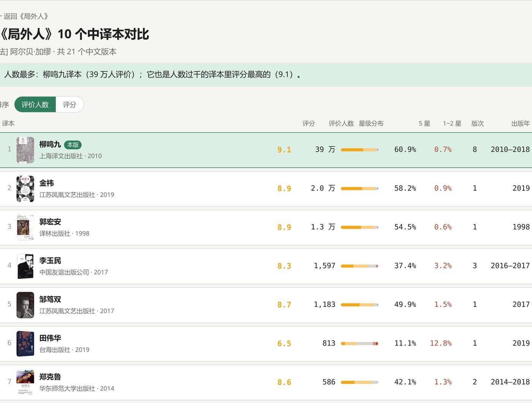
Task: Click 田伟华 rating 6.5
Action: (284, 344)
